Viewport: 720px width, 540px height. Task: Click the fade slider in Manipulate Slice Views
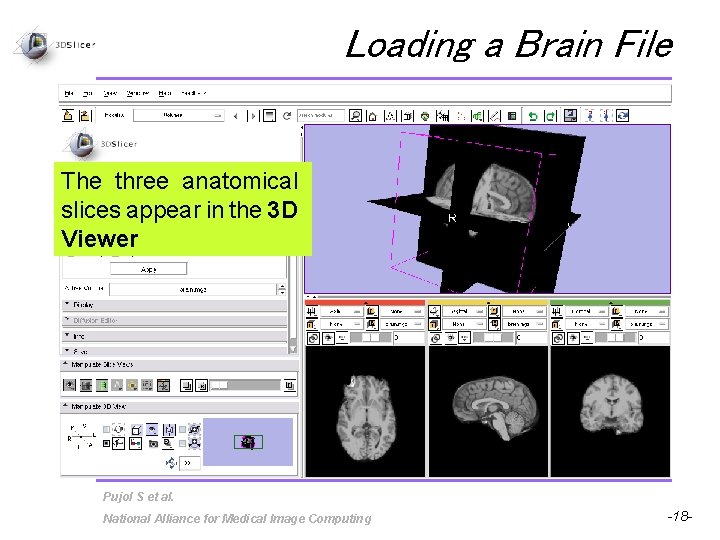[245, 385]
